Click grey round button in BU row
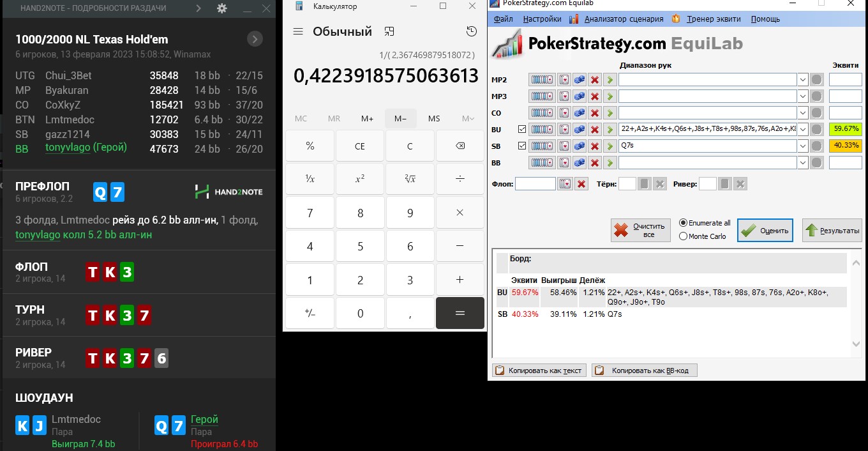This screenshot has height=451, width=868. pyautogui.click(x=816, y=130)
